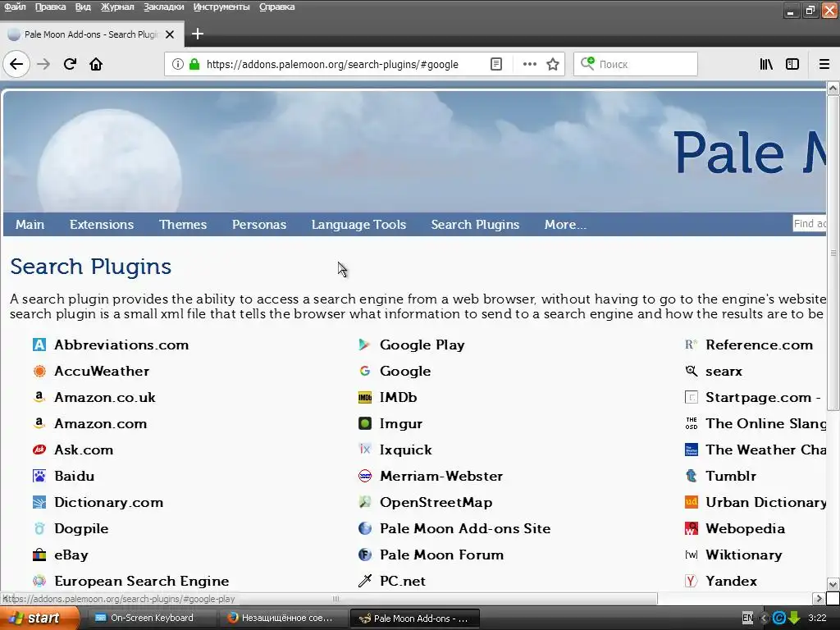Go back using the back arrow button
The height and width of the screenshot is (630, 840).
(x=16, y=64)
